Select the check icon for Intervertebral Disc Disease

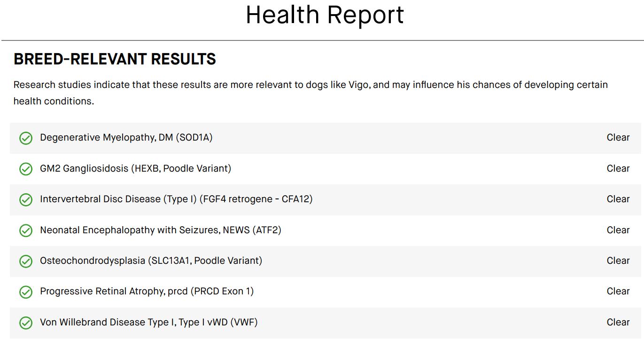26,200
